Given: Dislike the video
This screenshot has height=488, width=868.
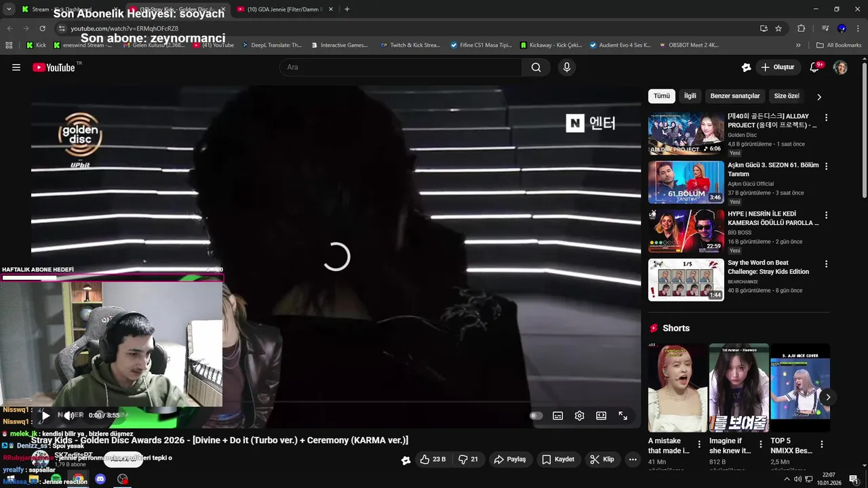Looking at the screenshot, I should [x=468, y=459].
